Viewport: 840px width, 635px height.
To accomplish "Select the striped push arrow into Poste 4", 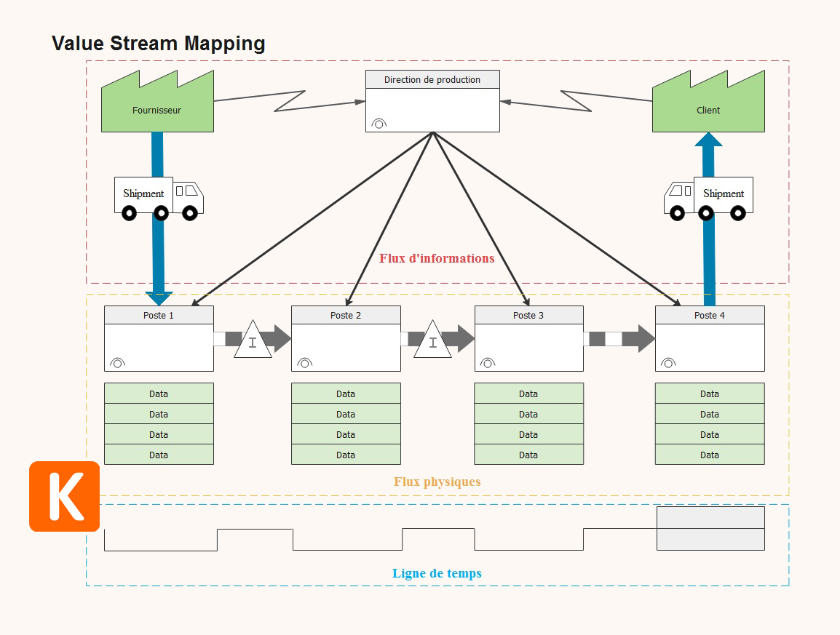I will [x=619, y=338].
